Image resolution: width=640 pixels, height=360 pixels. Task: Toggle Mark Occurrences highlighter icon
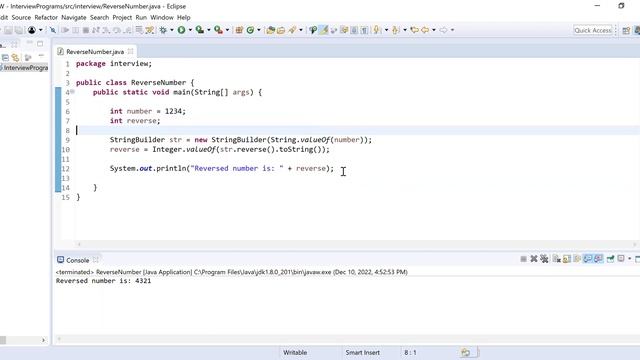click(324, 30)
